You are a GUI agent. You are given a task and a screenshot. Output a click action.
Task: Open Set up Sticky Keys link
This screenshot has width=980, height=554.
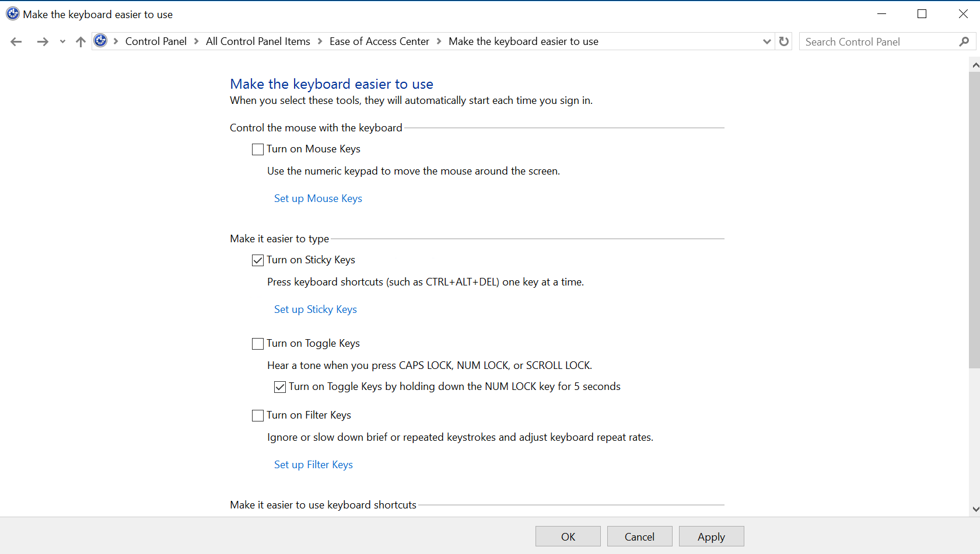click(316, 309)
